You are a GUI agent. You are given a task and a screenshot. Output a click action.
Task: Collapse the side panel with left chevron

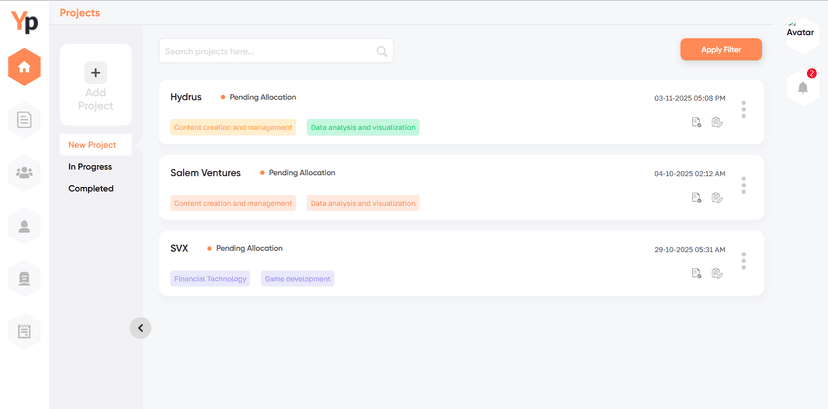[140, 327]
